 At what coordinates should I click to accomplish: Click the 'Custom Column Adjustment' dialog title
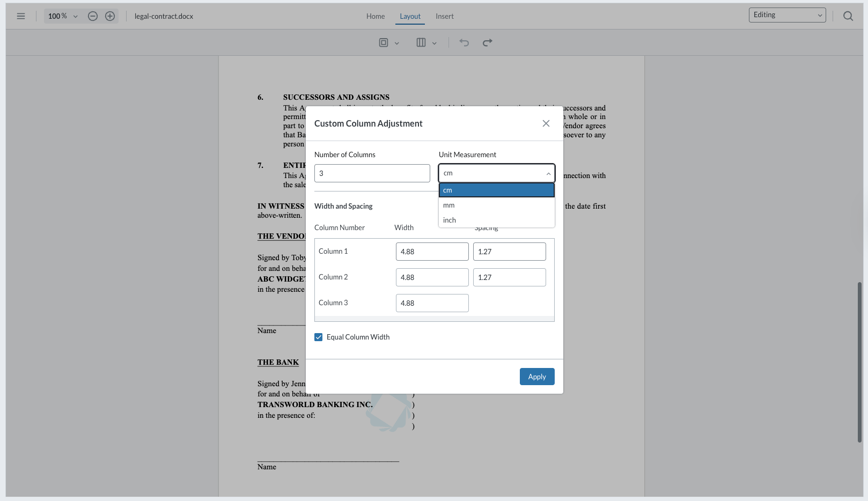pyautogui.click(x=369, y=123)
